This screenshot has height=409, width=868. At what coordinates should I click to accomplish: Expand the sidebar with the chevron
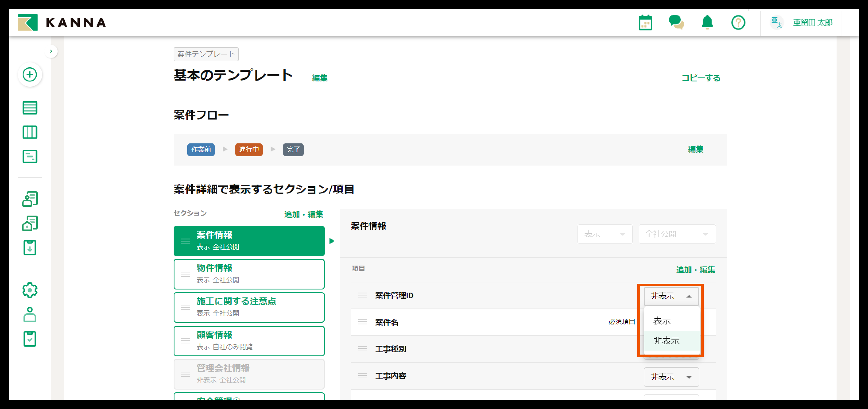pos(51,51)
